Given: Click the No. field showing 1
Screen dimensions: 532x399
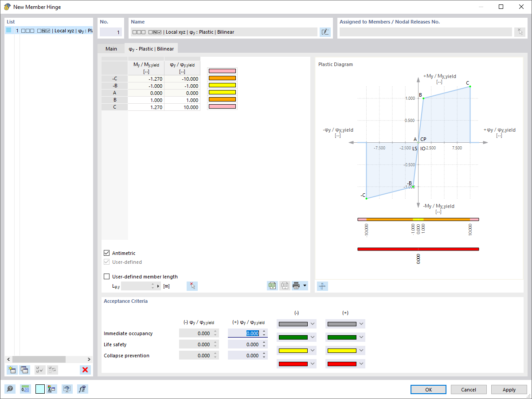Looking at the screenshot, I should pos(110,32).
